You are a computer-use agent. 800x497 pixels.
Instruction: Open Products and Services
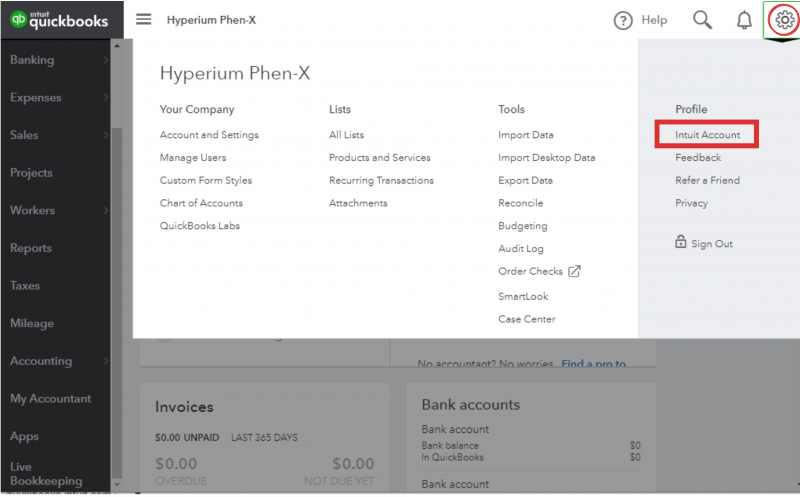click(x=380, y=158)
